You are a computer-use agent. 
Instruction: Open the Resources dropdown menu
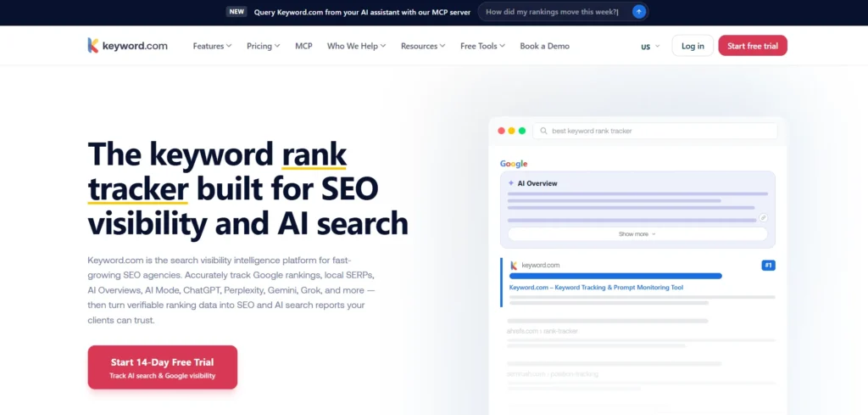point(423,46)
